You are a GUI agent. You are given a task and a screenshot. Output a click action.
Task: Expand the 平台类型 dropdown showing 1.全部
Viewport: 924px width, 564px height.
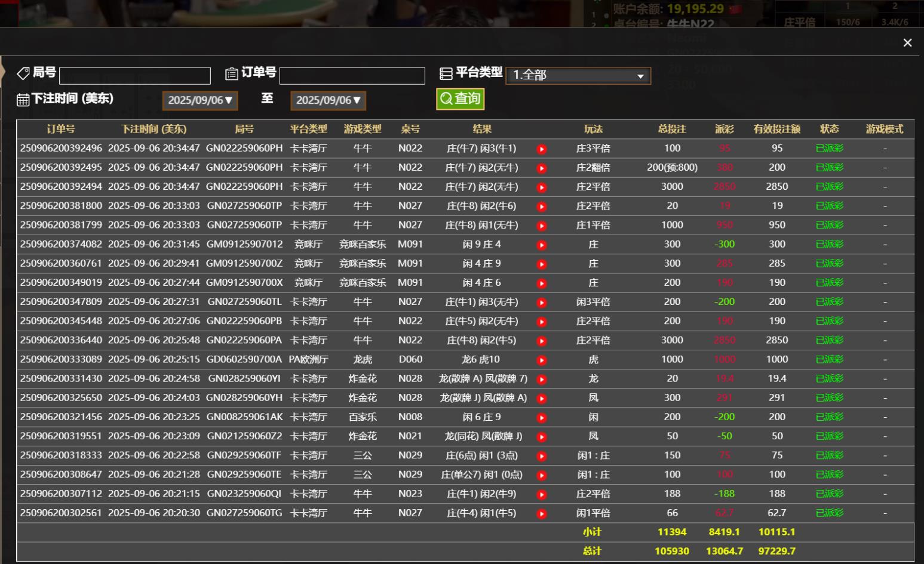coord(578,76)
